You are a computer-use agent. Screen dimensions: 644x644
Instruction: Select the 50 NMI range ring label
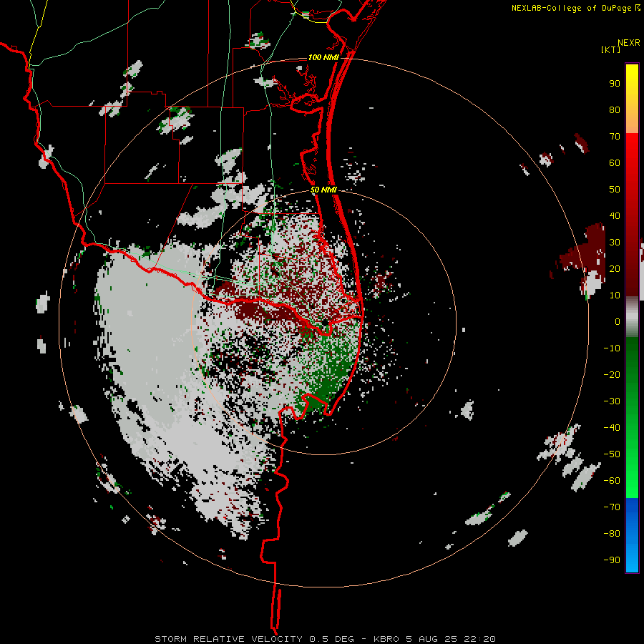pos(323,190)
